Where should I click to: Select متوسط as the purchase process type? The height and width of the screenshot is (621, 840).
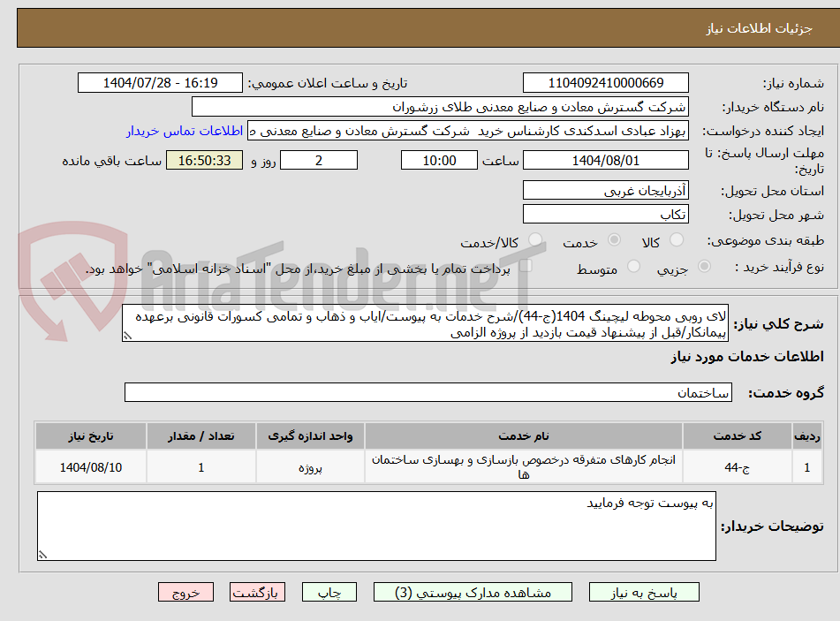(633, 267)
